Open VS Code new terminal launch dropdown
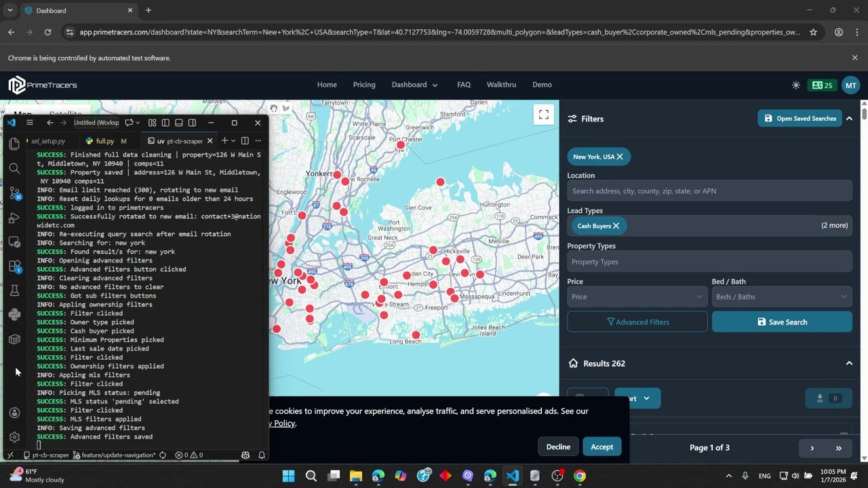The height and width of the screenshot is (488, 868). (x=233, y=141)
